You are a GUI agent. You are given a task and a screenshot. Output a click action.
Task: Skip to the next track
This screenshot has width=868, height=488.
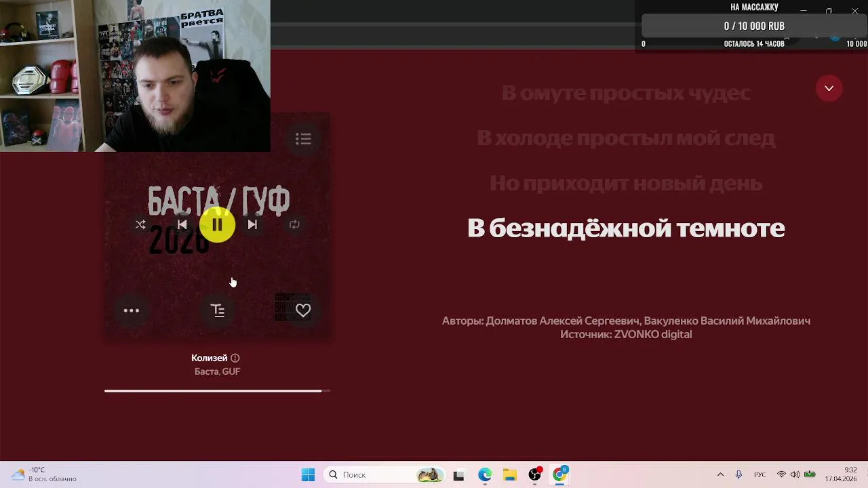coord(252,224)
